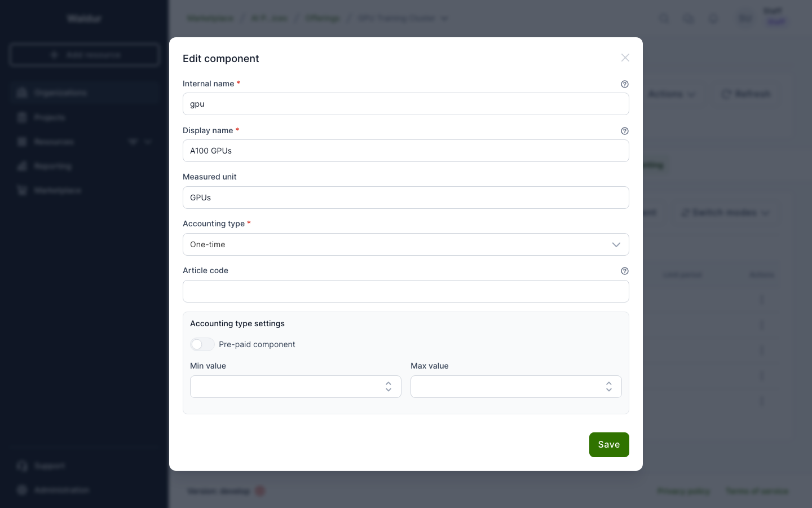Click into the Measured unit field
Viewport: 812px width, 508px height.
click(405, 198)
